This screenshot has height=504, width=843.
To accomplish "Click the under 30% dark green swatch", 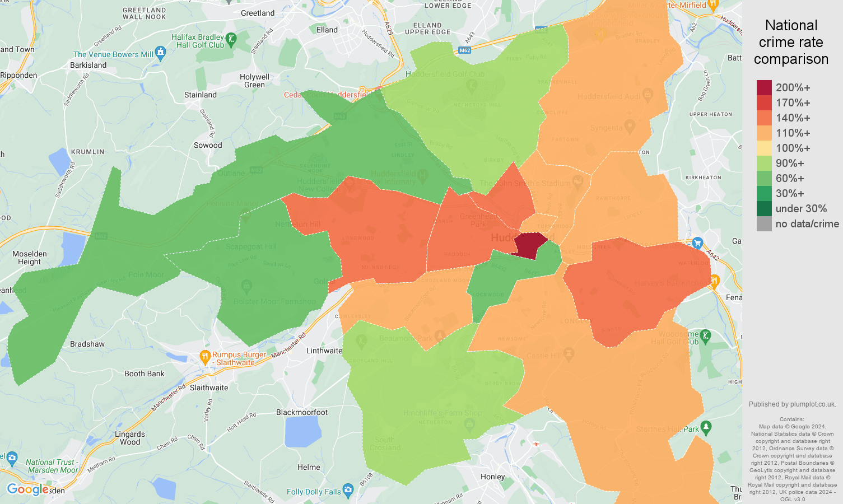I will pyautogui.click(x=764, y=209).
